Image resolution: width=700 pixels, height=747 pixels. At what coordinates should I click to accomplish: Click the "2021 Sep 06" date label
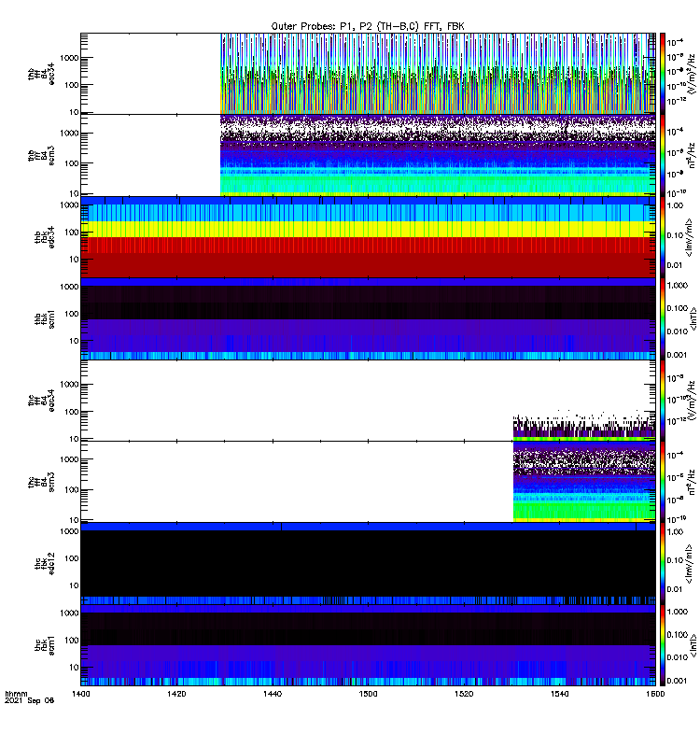(29, 700)
